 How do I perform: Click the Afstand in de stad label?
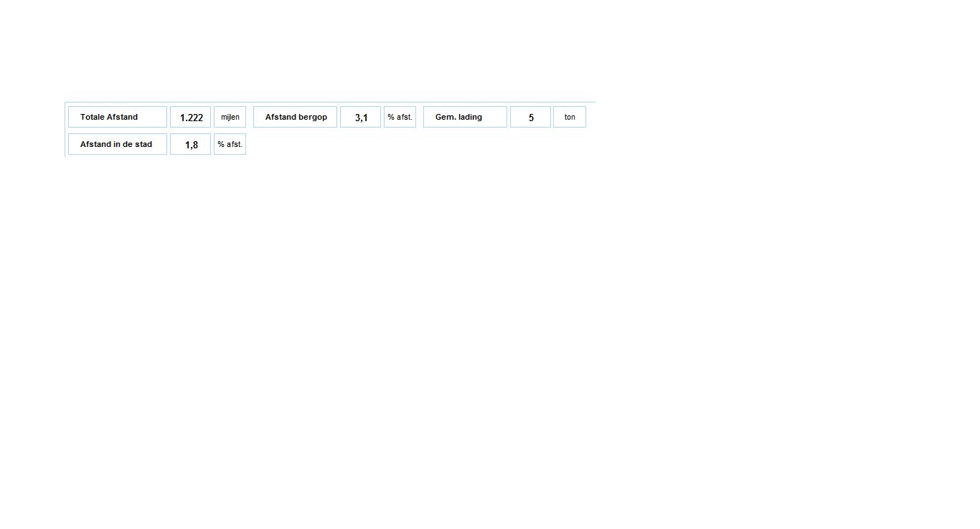point(118,144)
